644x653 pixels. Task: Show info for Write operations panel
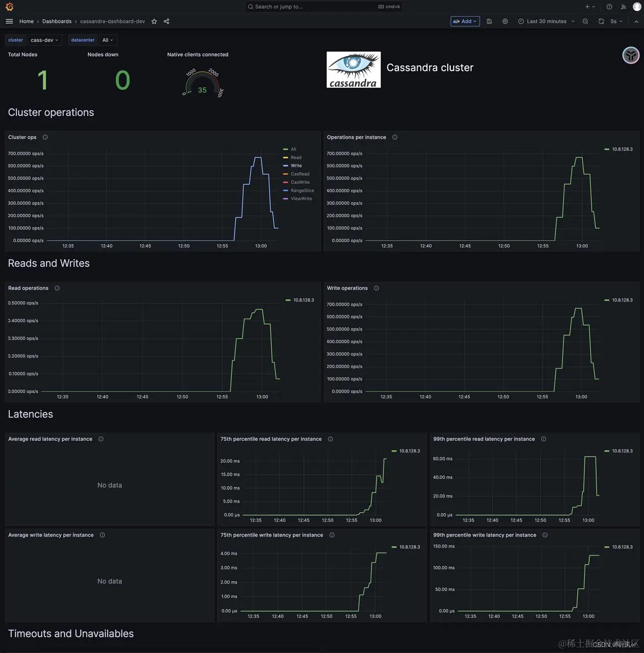[376, 288]
